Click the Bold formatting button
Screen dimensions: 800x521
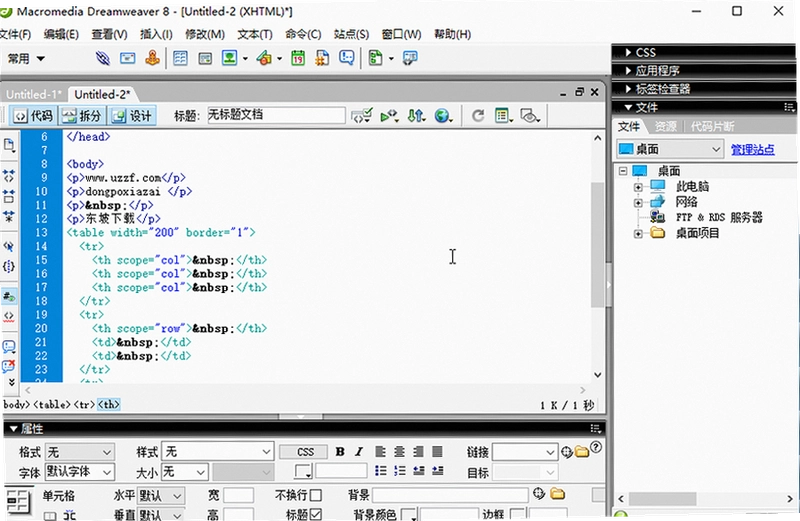(340, 452)
